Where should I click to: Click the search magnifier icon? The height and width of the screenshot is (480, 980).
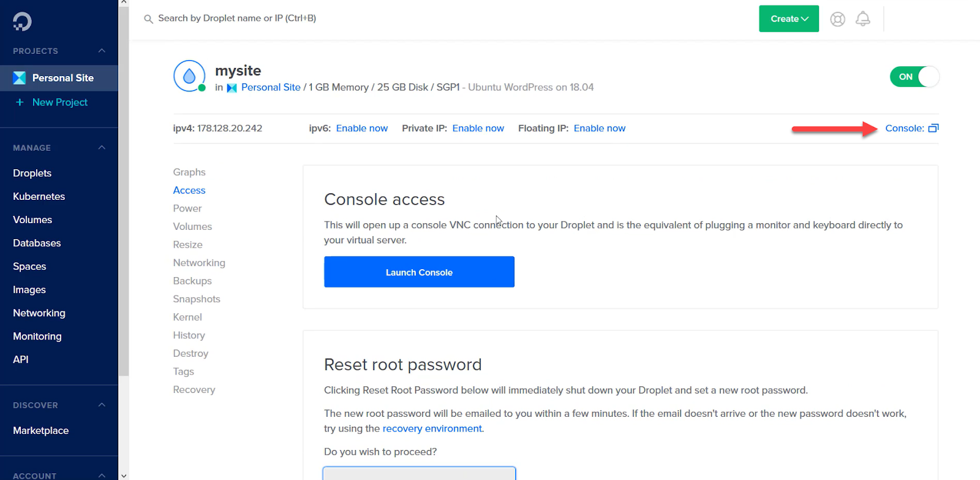point(148,19)
